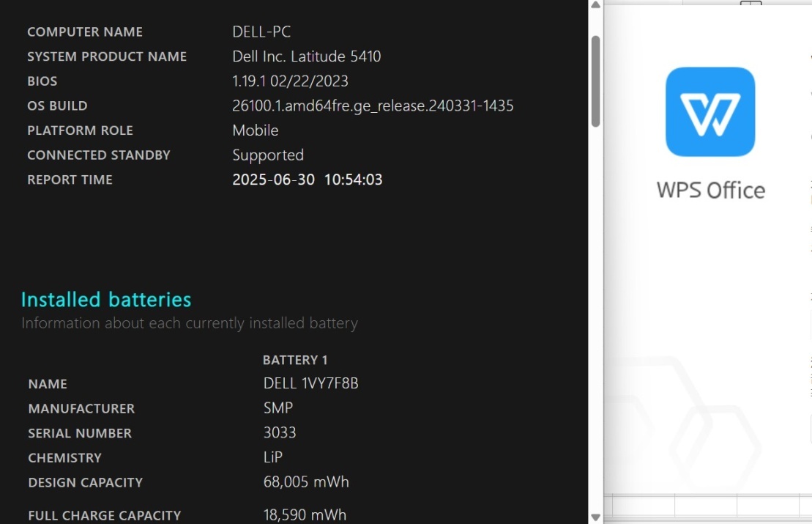
Task: Click the MANUFACTURER label
Action: coord(81,408)
